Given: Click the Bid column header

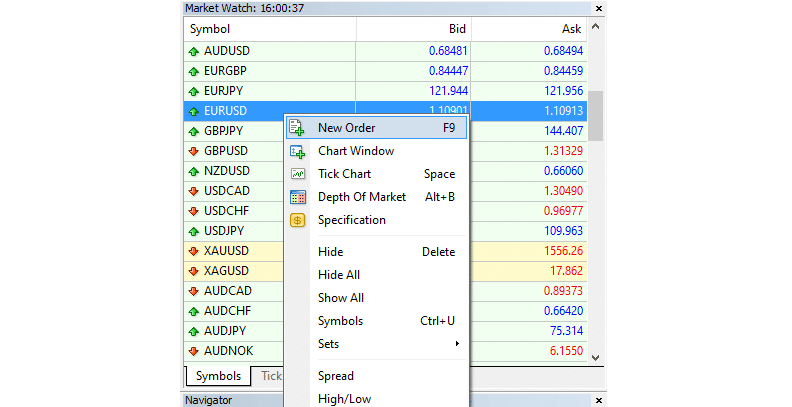Looking at the screenshot, I should point(413,29).
